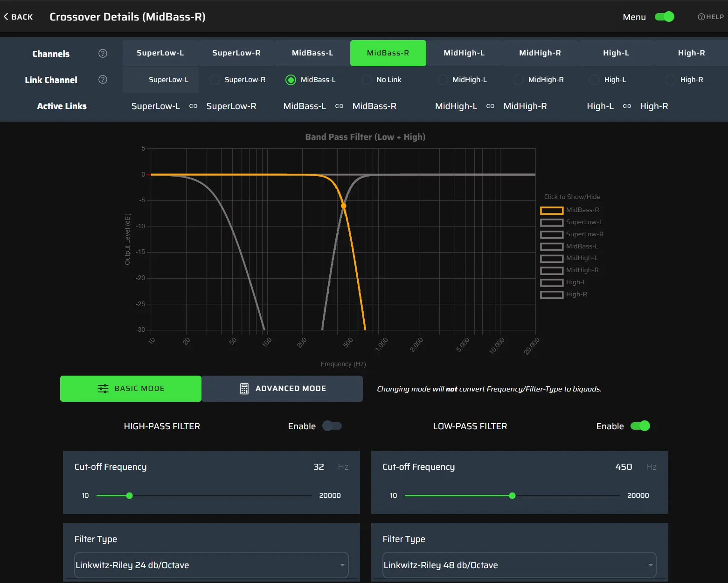728x583 pixels.
Task: Open the high-pass Filter Type dropdown
Action: [211, 565]
